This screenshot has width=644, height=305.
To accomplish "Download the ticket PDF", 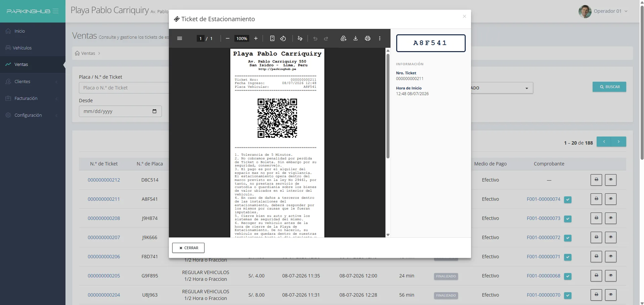I will (x=356, y=38).
